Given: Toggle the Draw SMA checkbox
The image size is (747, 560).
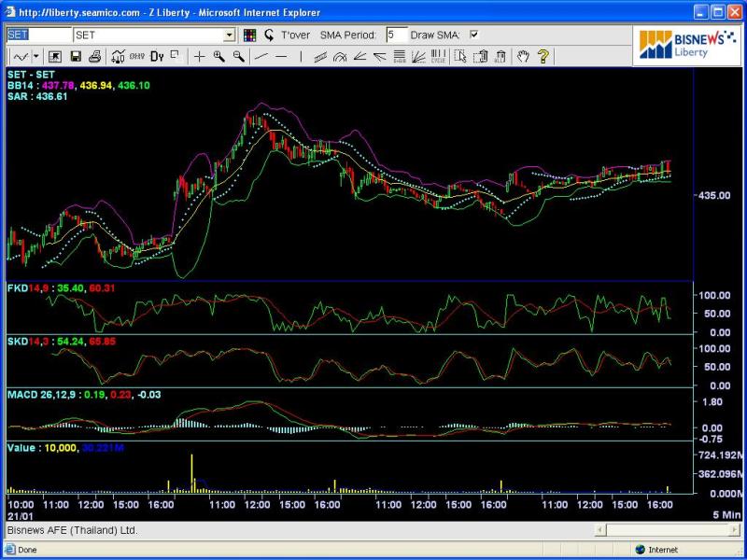Looking at the screenshot, I should [473, 35].
